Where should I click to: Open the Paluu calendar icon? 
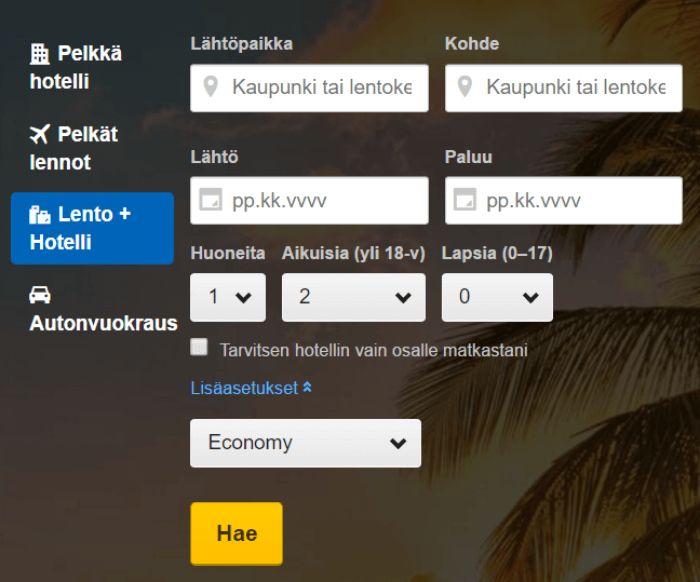464,201
